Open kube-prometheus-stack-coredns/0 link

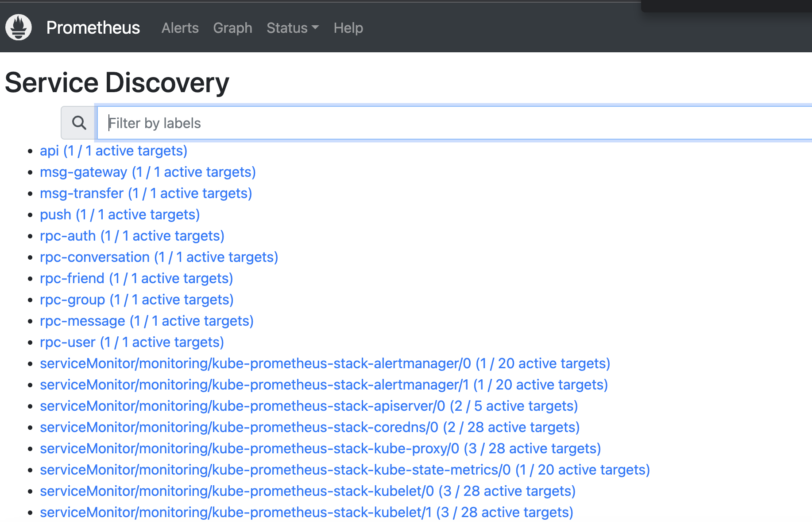click(310, 427)
